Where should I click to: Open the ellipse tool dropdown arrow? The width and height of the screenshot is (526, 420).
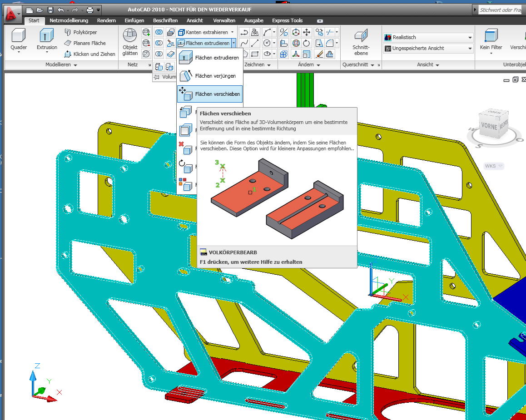[x=274, y=54]
